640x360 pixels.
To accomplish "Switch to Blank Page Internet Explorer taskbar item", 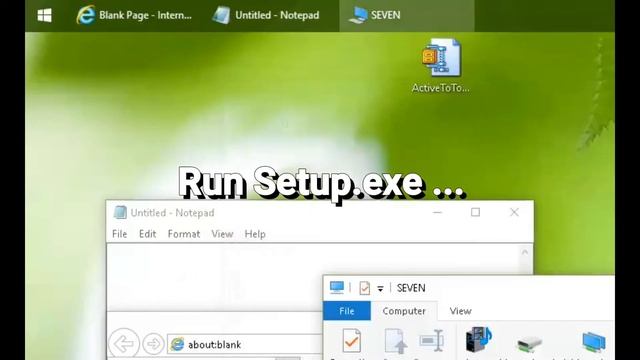I will coord(134,16).
